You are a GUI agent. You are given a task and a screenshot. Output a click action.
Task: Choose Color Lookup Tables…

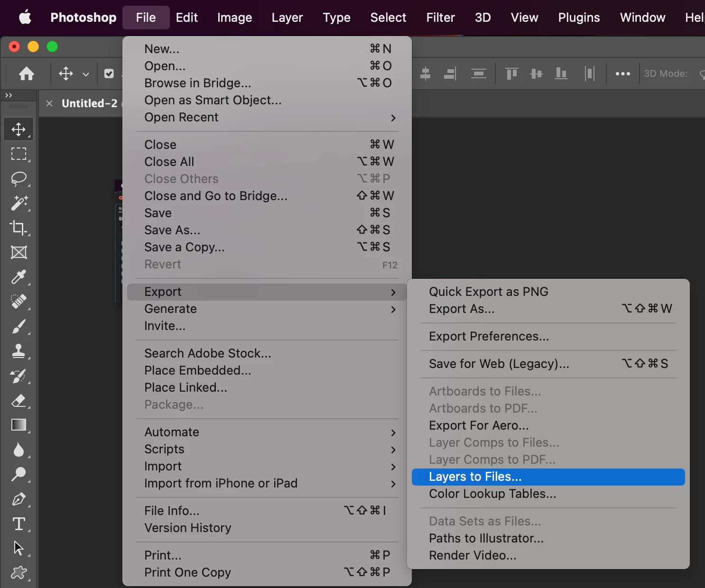548,494
